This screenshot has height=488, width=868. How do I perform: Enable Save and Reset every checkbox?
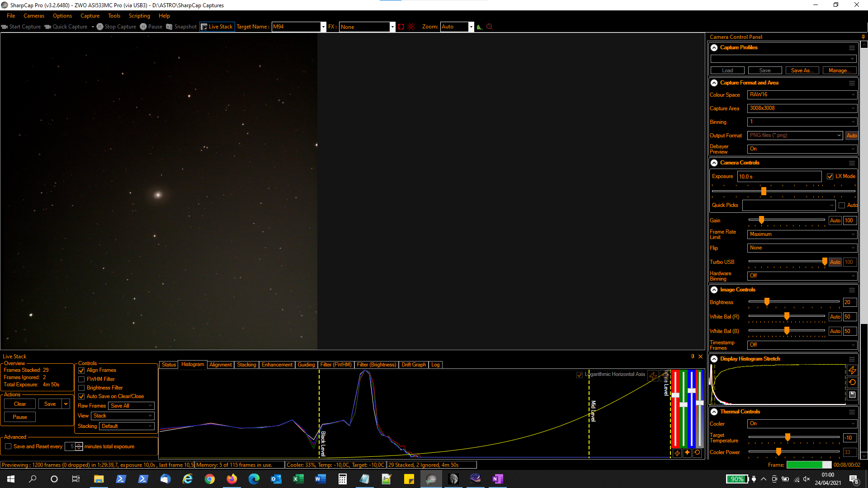click(8, 446)
